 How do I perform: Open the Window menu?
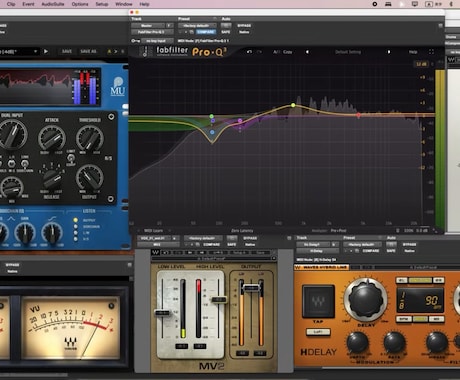tap(124, 4)
